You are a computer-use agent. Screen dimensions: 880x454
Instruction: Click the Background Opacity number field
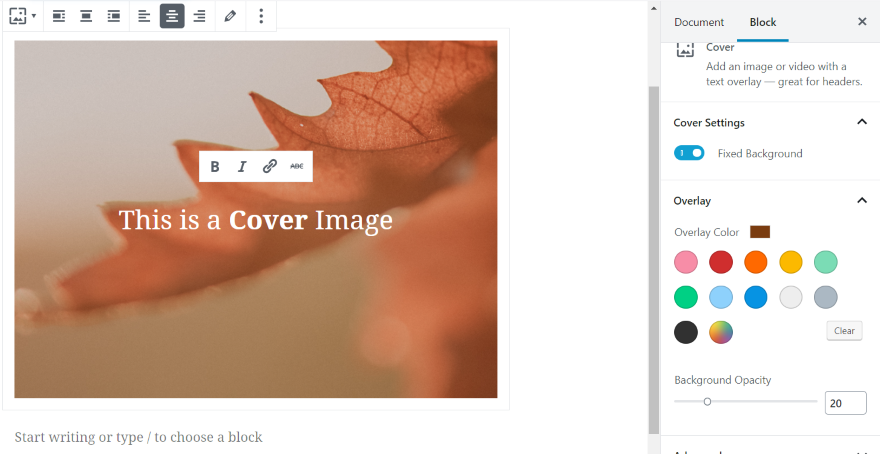pos(845,403)
